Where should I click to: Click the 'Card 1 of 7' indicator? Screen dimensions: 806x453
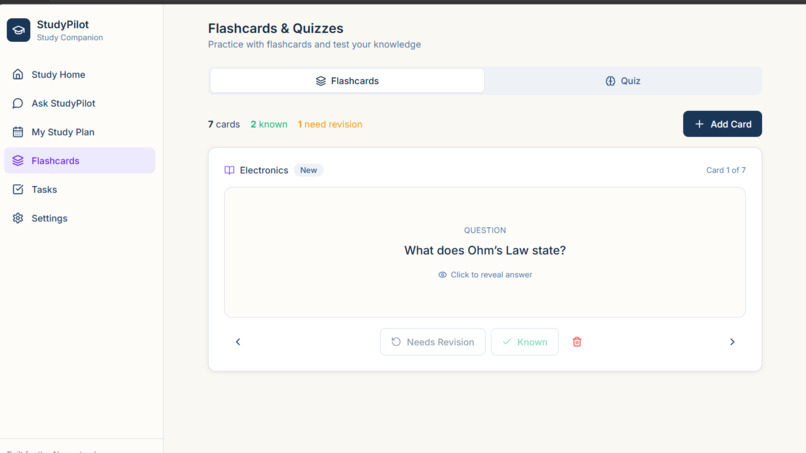point(726,170)
